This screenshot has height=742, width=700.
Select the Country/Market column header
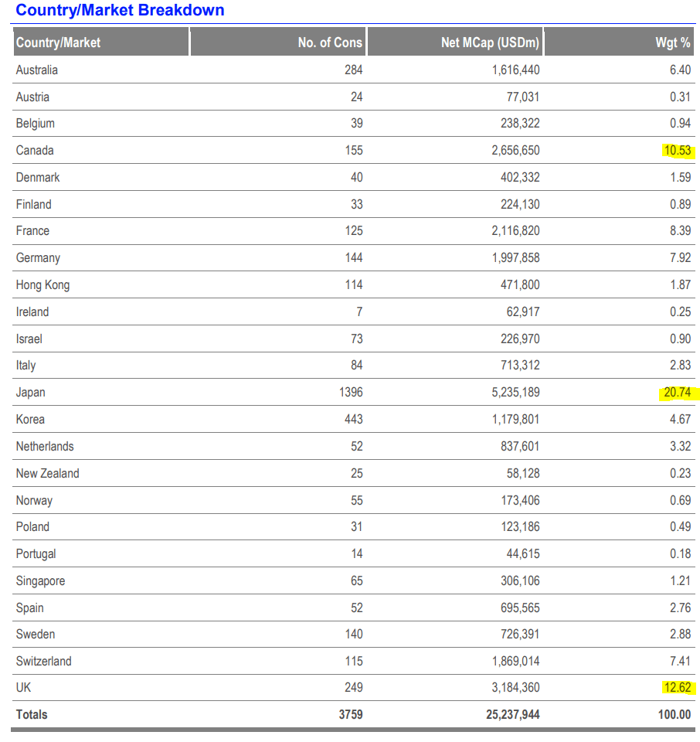pyautogui.click(x=59, y=43)
